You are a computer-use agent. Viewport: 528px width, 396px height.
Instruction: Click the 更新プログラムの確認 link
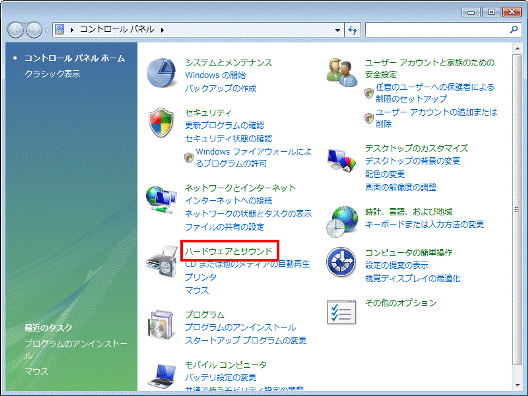tap(225, 125)
